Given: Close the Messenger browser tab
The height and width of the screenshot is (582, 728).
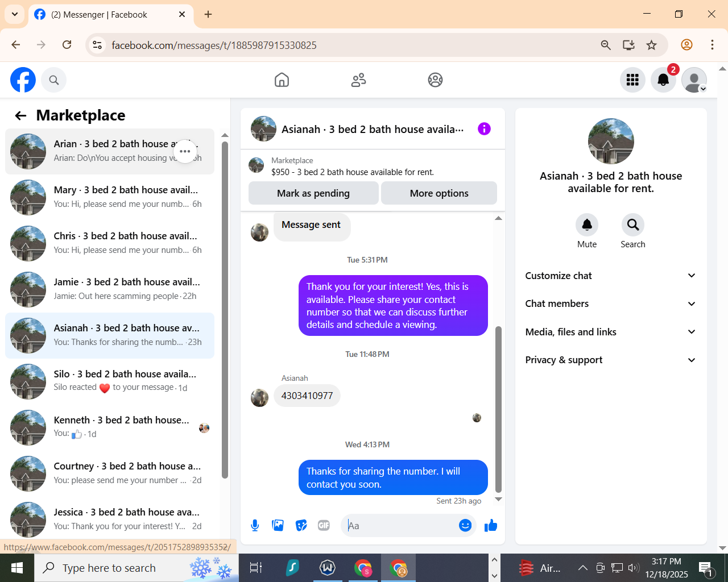Looking at the screenshot, I should 182,14.
